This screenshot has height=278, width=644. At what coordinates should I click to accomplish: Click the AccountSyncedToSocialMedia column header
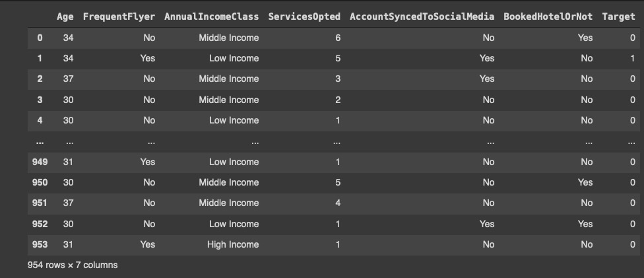(x=422, y=17)
